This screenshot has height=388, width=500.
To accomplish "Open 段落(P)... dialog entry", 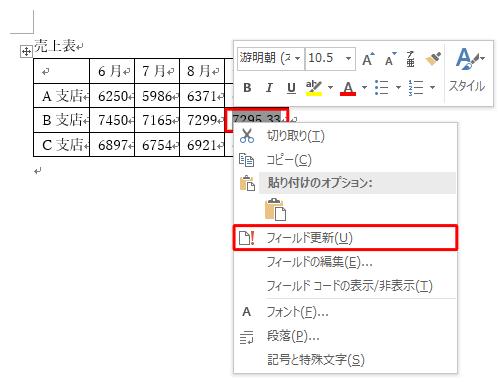I will click(345, 336).
